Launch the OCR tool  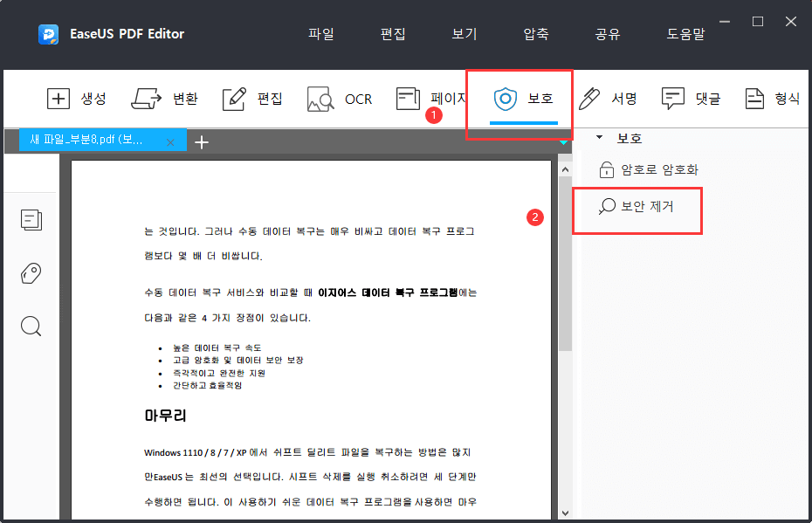point(341,99)
